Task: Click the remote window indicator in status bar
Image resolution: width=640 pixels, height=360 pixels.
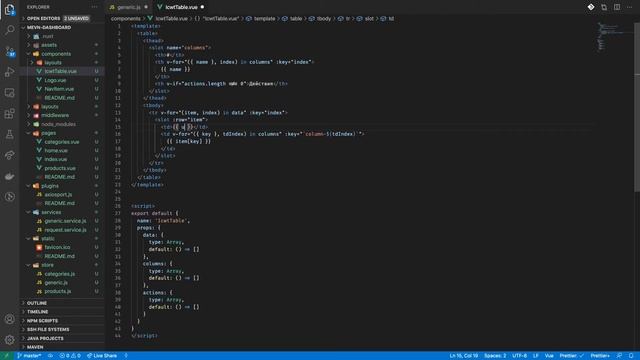Action: pos(7,356)
